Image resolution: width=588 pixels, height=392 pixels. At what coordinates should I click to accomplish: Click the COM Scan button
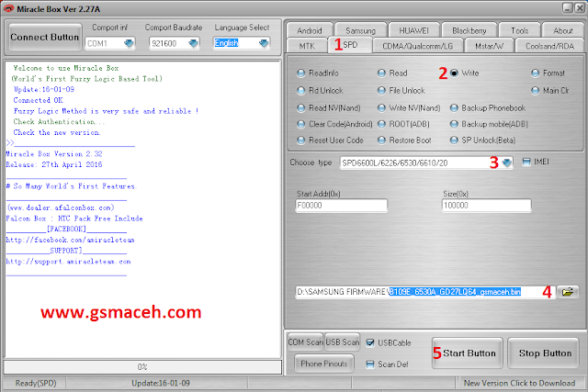305,342
